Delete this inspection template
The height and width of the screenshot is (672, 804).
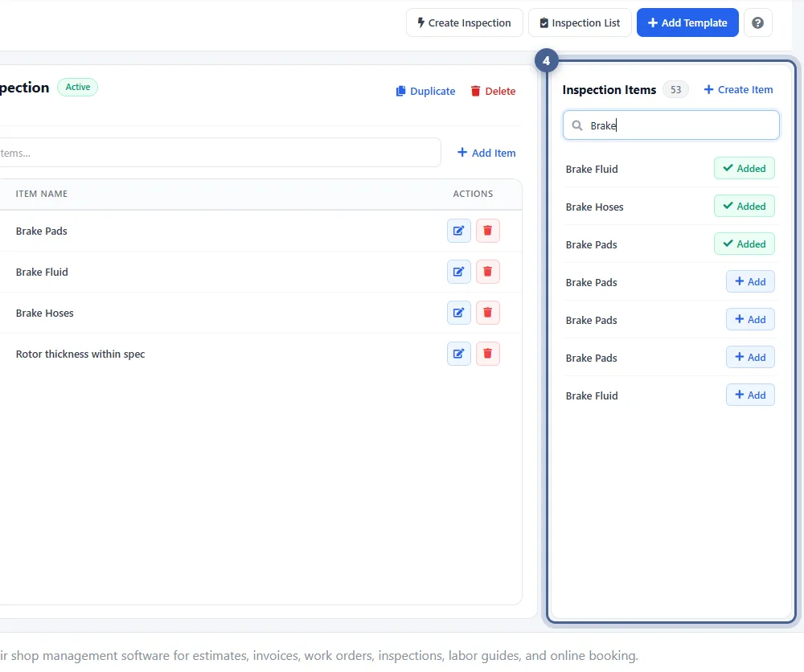click(493, 92)
